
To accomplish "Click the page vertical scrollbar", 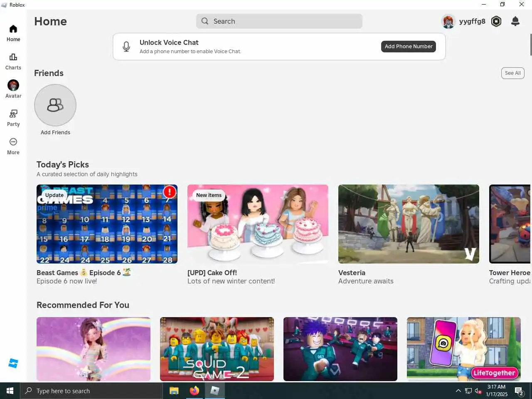I will [530, 44].
